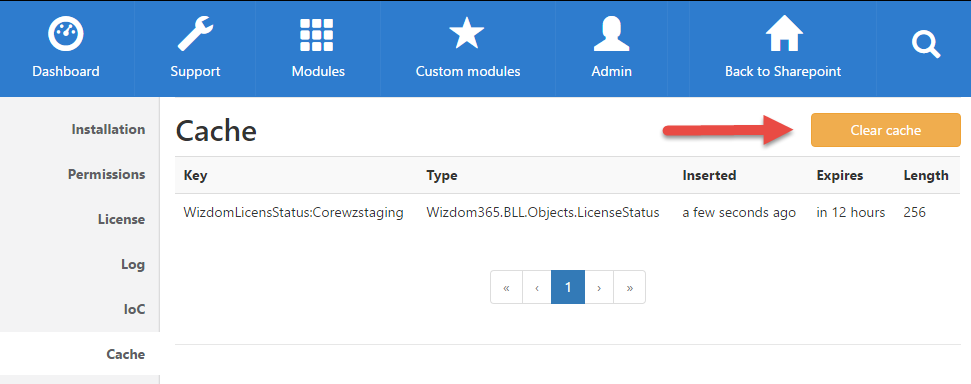Click the Expires column header
Viewport: 971px width, 384px height.
pos(840,175)
